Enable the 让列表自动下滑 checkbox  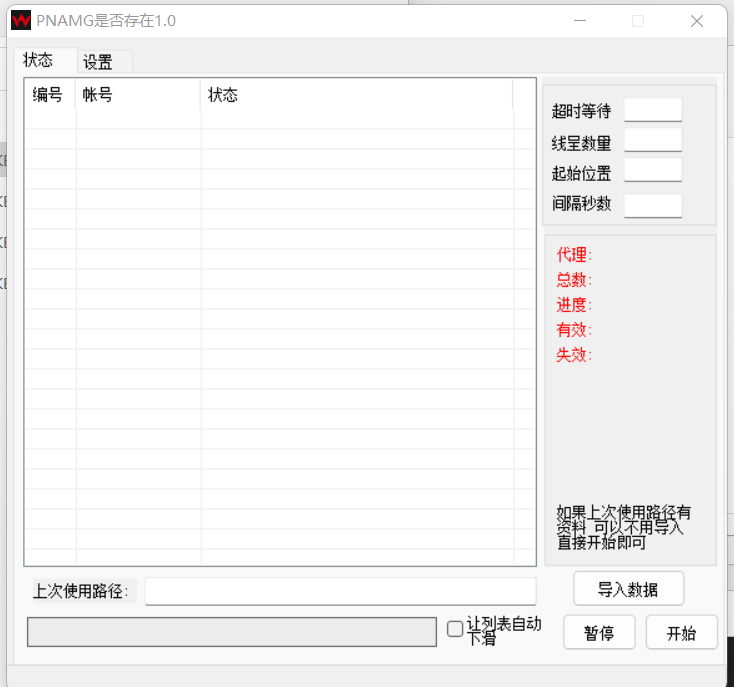[x=455, y=629]
